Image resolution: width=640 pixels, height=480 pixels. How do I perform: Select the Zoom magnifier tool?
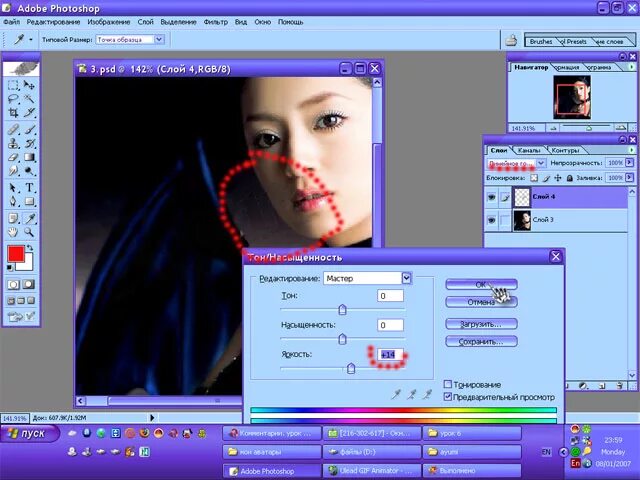tap(29, 232)
